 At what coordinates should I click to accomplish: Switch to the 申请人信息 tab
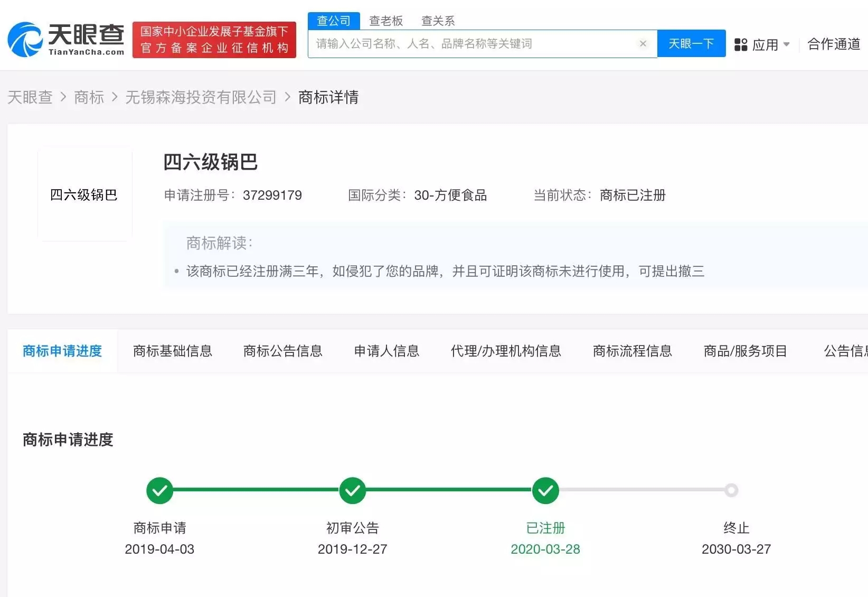(386, 351)
